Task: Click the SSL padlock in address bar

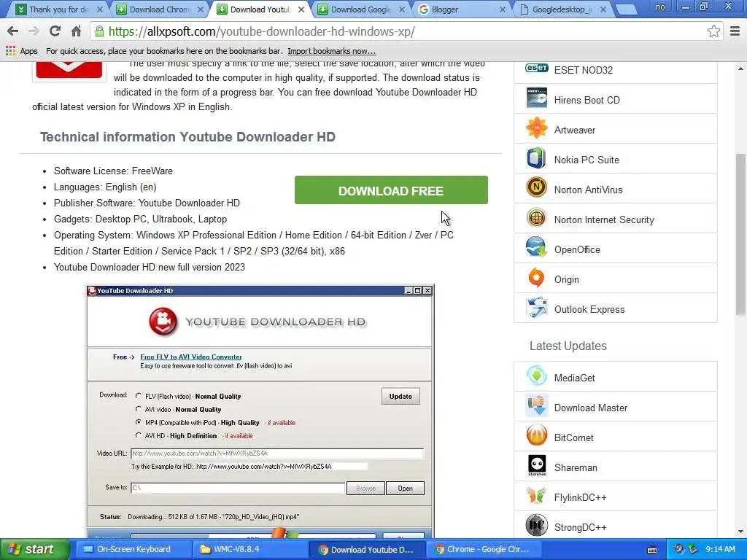Action: (x=99, y=31)
